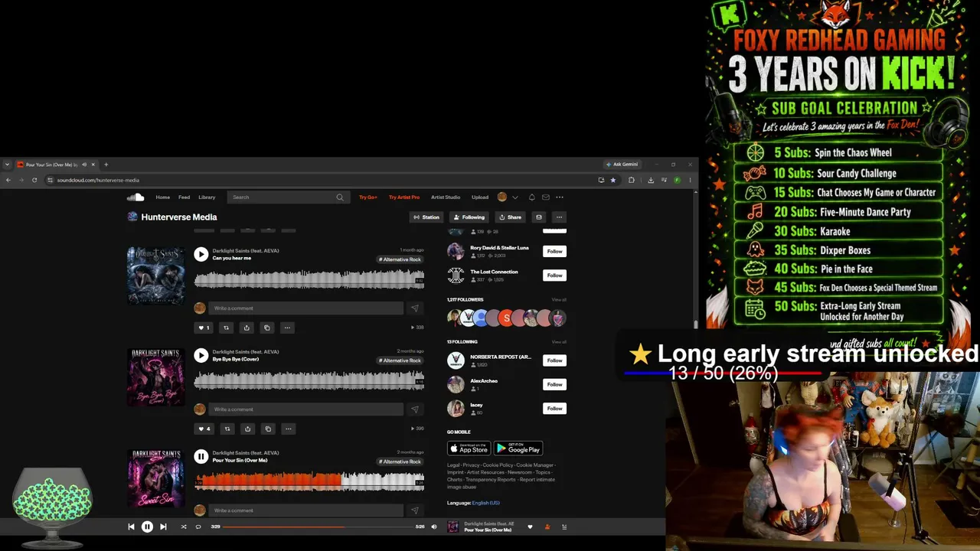This screenshot has height=551, width=980.
Task: Play the track Can you hear me
Action: (x=201, y=254)
